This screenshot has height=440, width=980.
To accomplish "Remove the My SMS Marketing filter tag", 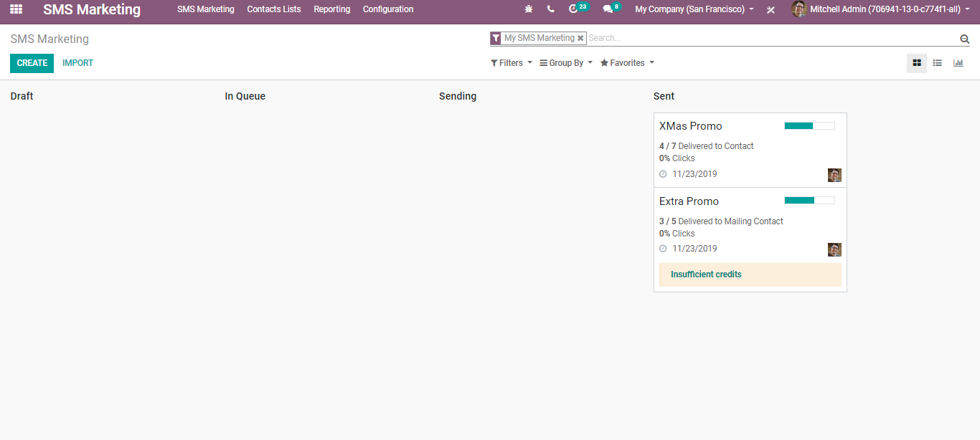I will 580,38.
